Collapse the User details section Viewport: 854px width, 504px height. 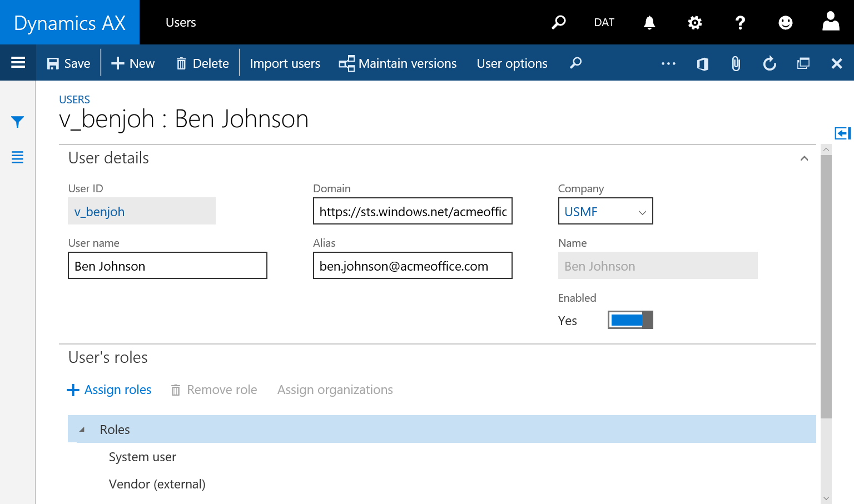[x=804, y=158]
